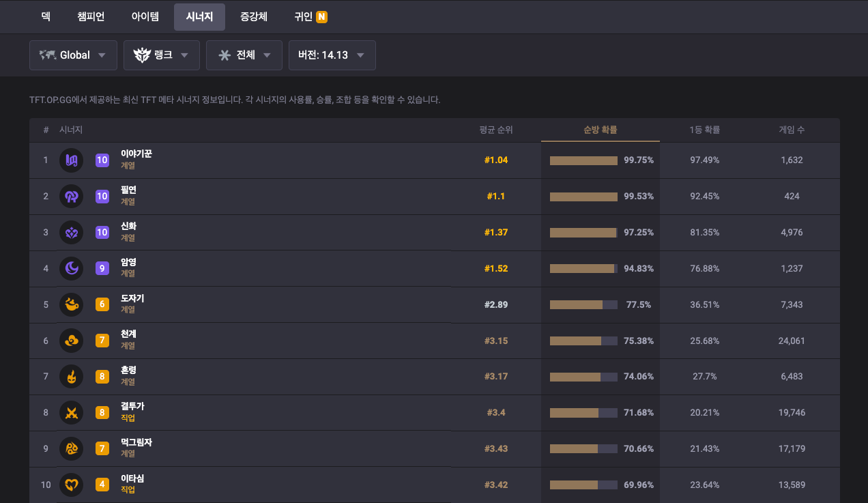
Task: Go to the 증강체 tab
Action: click(x=254, y=16)
